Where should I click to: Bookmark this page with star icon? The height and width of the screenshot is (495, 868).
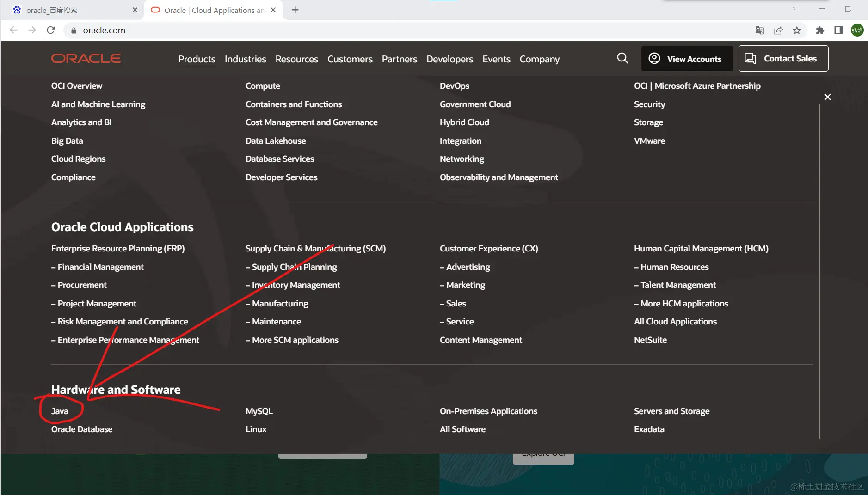coord(797,30)
